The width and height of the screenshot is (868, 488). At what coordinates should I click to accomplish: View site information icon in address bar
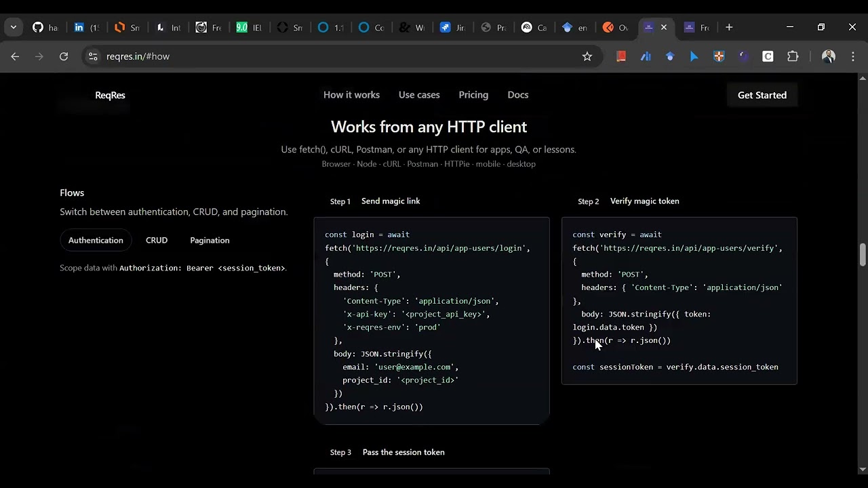tap(93, 56)
